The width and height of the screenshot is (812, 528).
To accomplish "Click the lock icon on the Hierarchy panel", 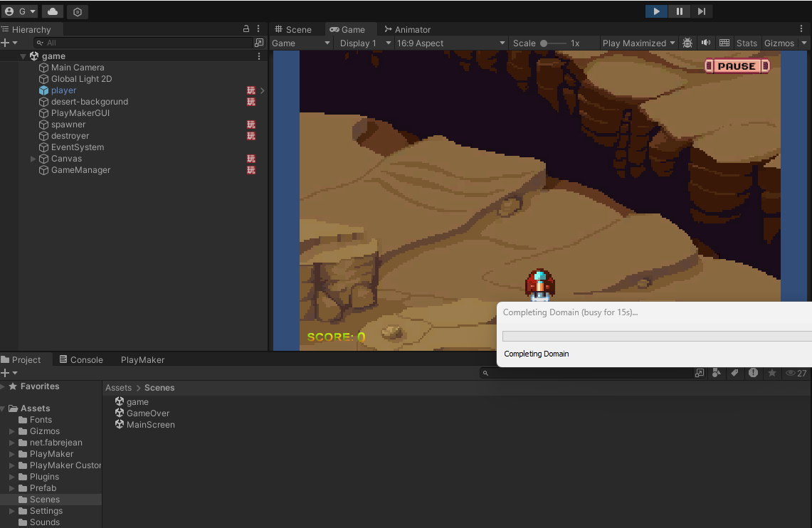I will (246, 29).
